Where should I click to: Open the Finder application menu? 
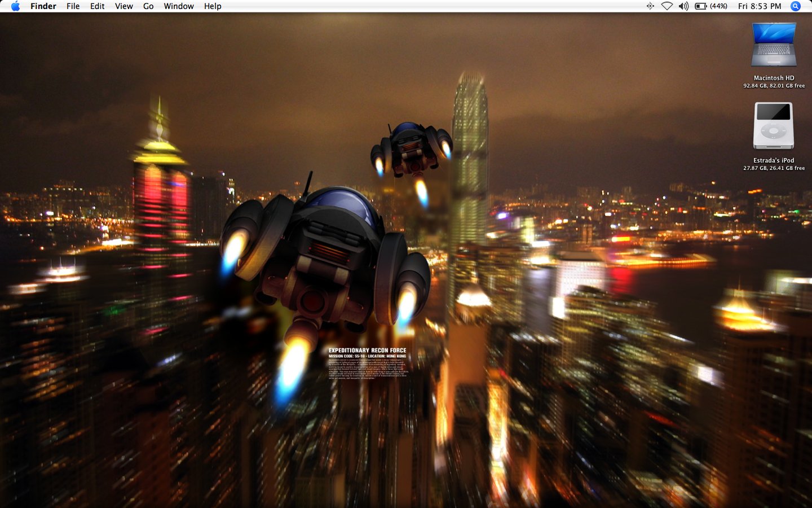[43, 6]
